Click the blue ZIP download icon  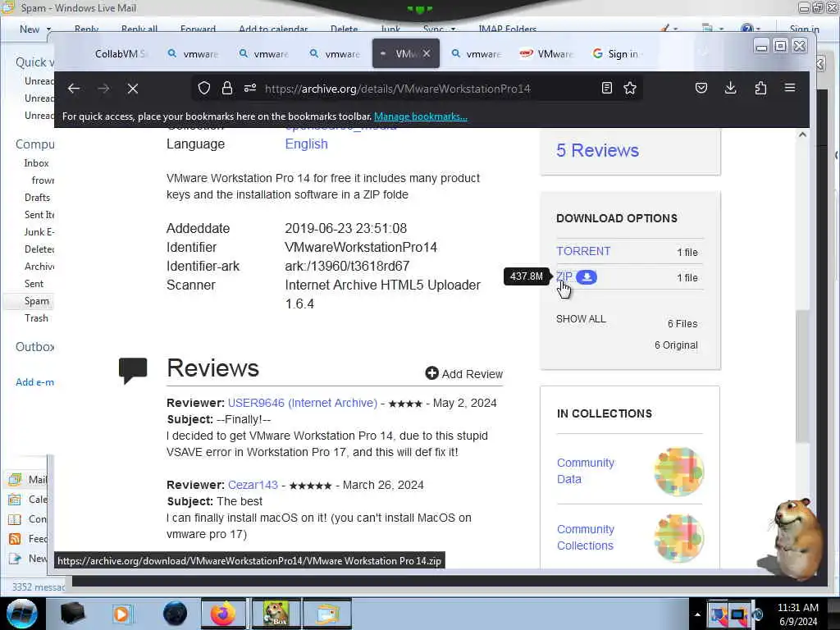587,277
